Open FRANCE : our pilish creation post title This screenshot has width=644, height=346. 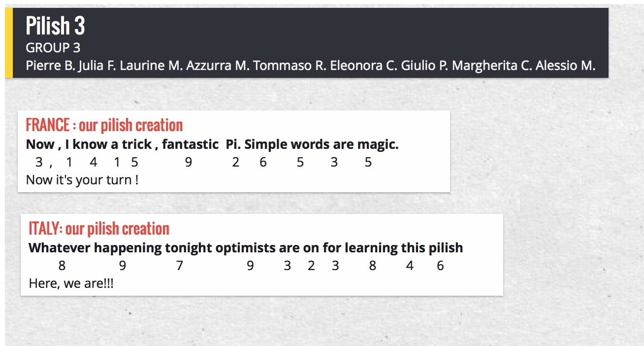104,125
